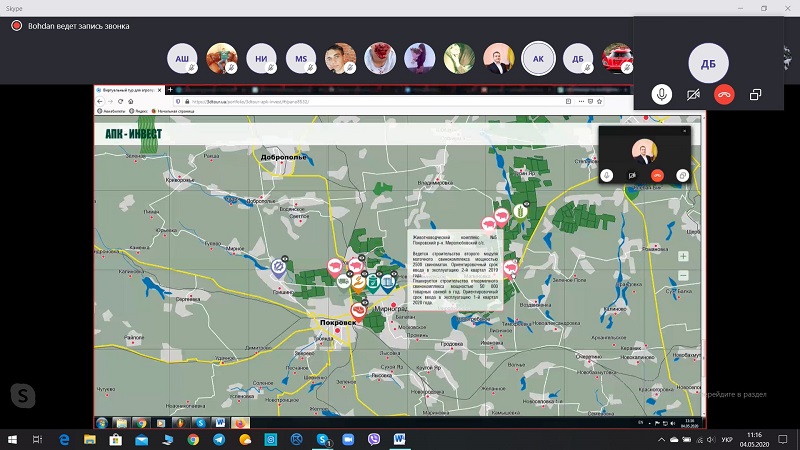Click hang-up in small floating video preview
This screenshot has height=450, width=800.
click(x=657, y=176)
